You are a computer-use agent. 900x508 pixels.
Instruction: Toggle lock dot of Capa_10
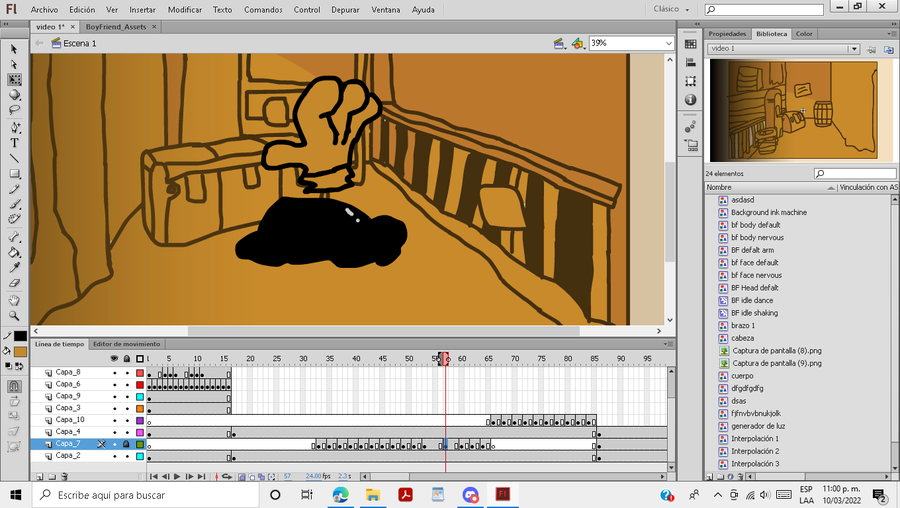tap(127, 421)
